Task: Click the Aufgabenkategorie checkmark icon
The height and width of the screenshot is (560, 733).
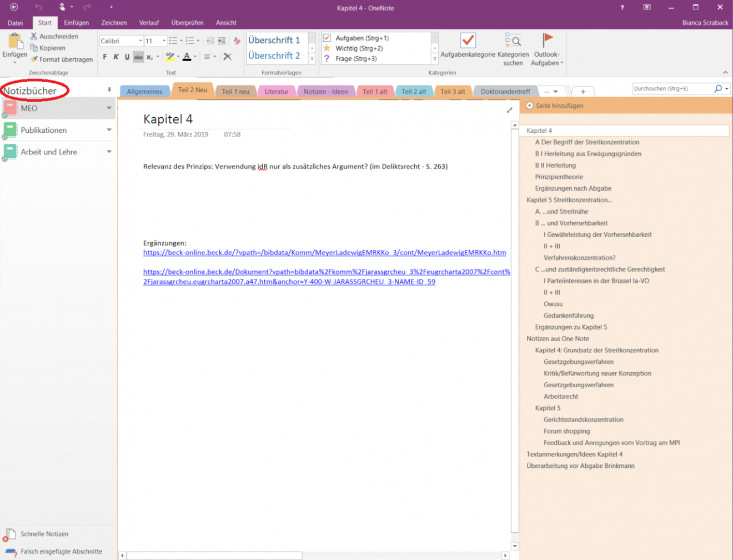Action: (x=468, y=41)
